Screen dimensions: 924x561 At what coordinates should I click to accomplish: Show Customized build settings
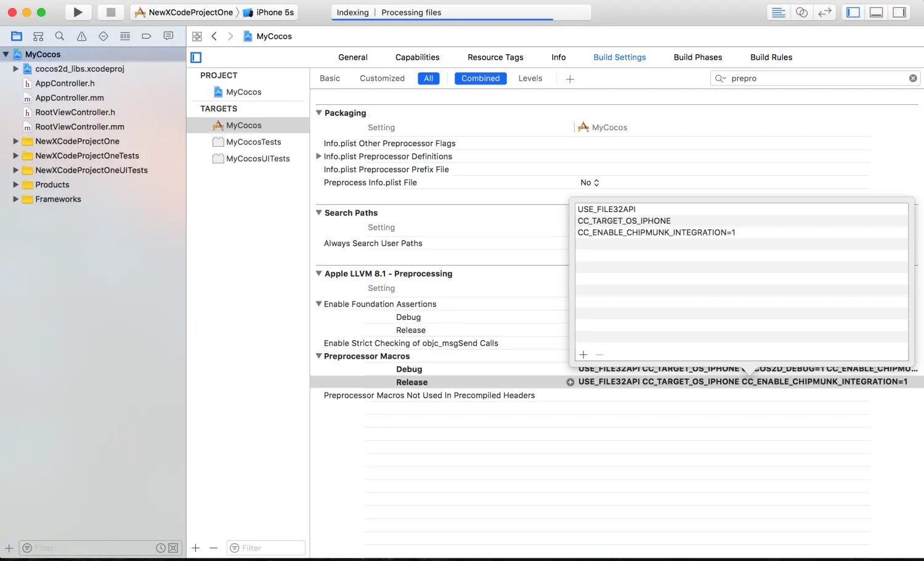pos(382,78)
